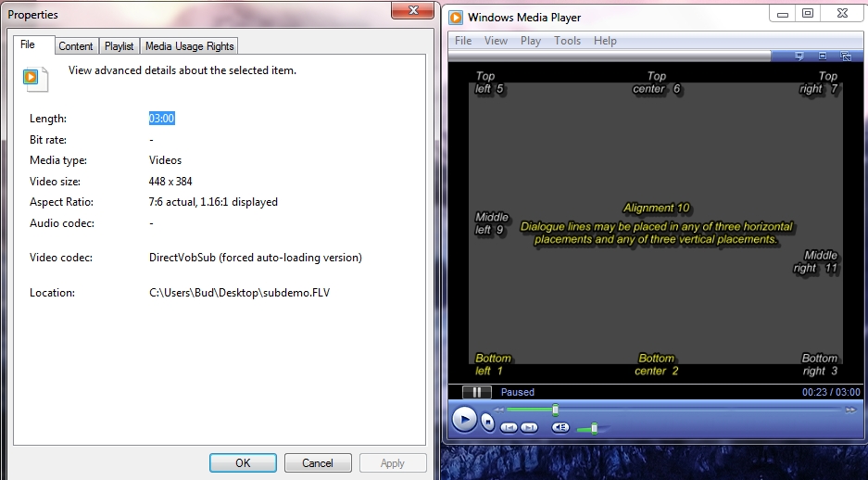Minimize the Windows Media Player window
Screen dimensions: 868x480
[782, 14]
